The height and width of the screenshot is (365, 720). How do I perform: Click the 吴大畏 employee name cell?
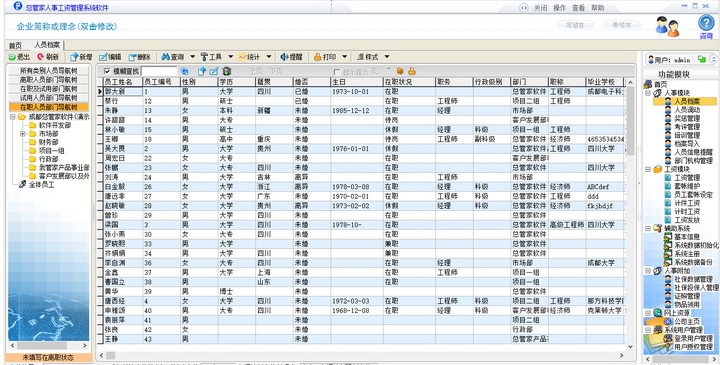click(122, 149)
